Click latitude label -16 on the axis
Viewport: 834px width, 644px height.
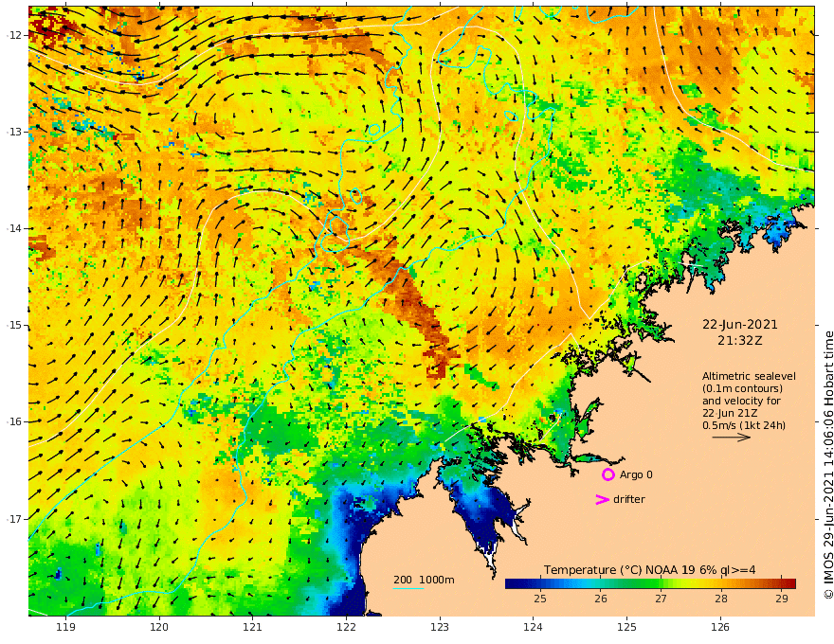pos(15,421)
